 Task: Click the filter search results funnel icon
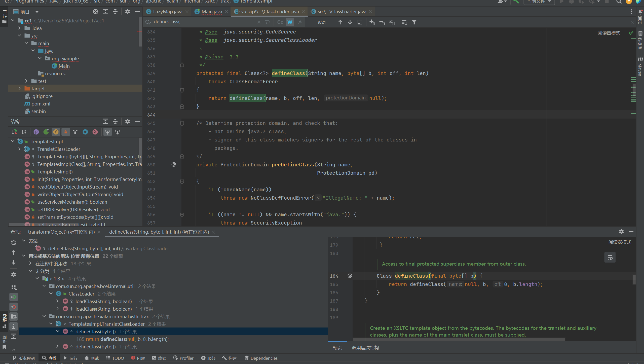pos(414,22)
